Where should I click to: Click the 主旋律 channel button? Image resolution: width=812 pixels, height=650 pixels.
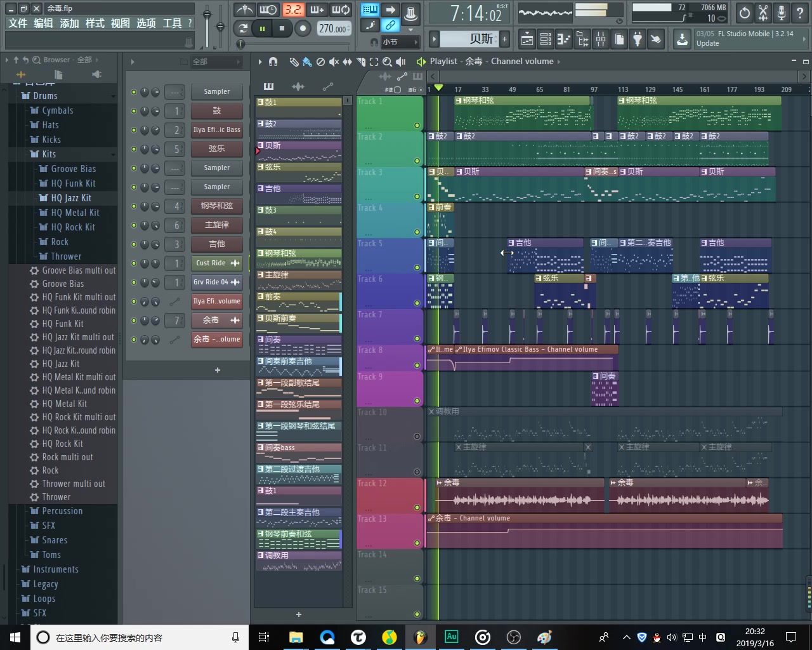pos(217,225)
